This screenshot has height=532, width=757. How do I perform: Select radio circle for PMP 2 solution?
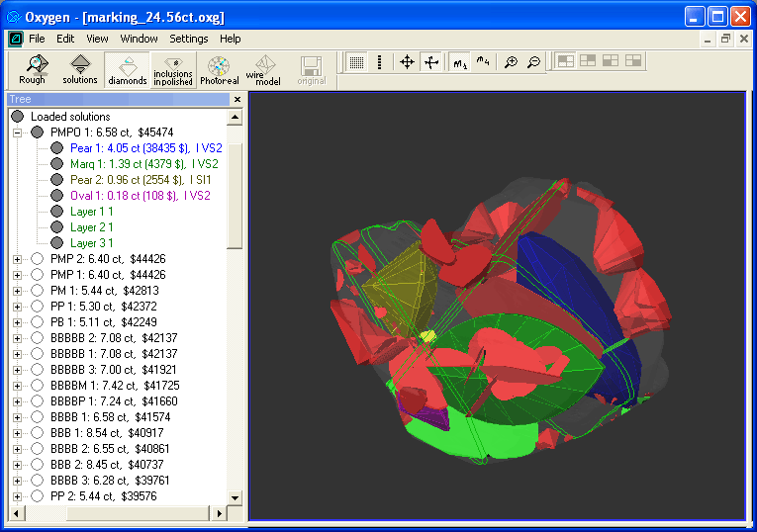point(37,259)
